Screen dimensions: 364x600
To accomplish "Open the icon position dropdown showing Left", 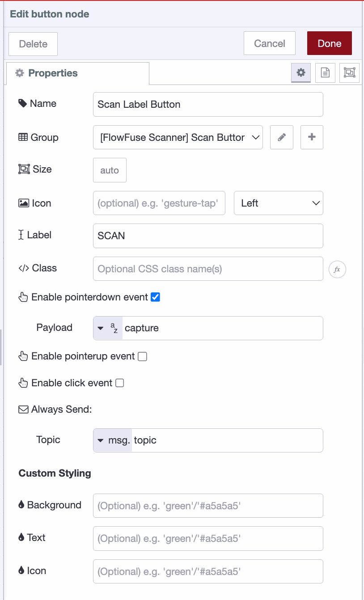I will pos(278,203).
